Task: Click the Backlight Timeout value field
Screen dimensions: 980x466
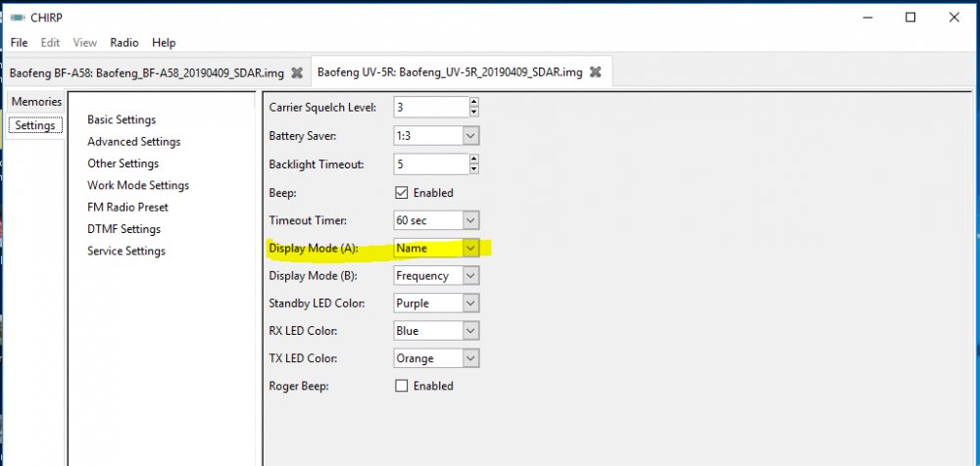Action: [431, 163]
